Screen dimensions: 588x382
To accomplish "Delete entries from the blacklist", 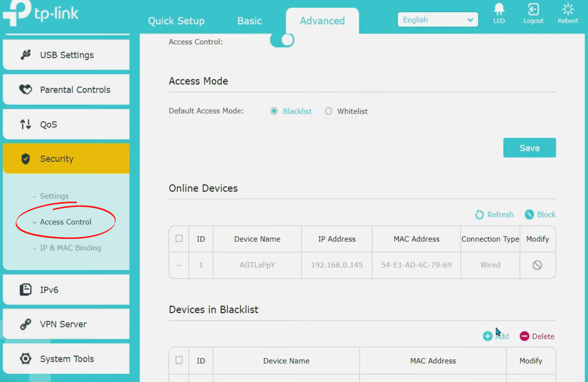I will point(537,336).
